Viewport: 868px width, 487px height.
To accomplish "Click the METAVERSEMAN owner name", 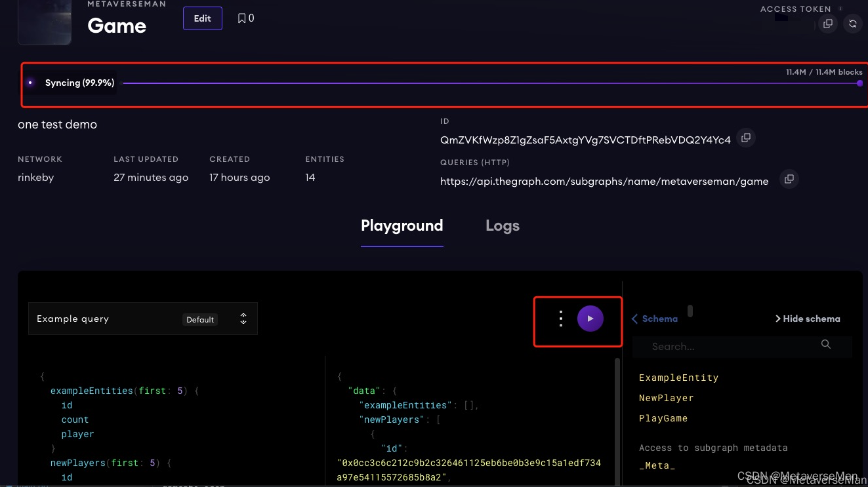I will pos(127,4).
